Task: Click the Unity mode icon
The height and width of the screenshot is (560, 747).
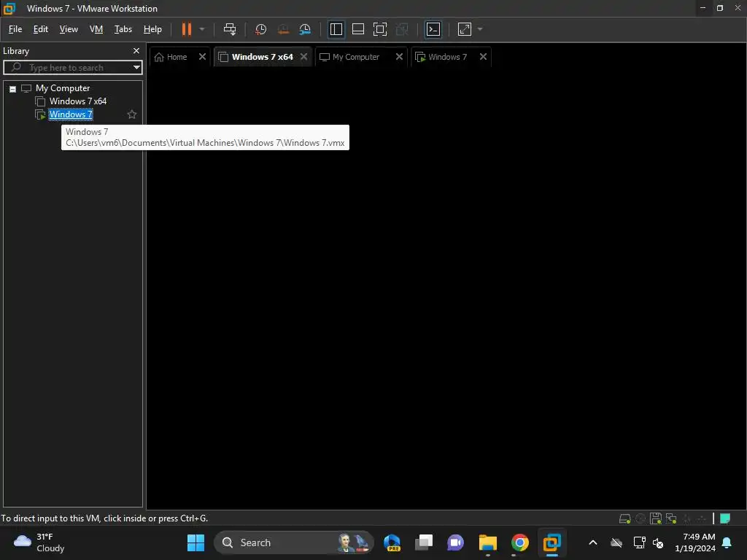Action: 402,29
